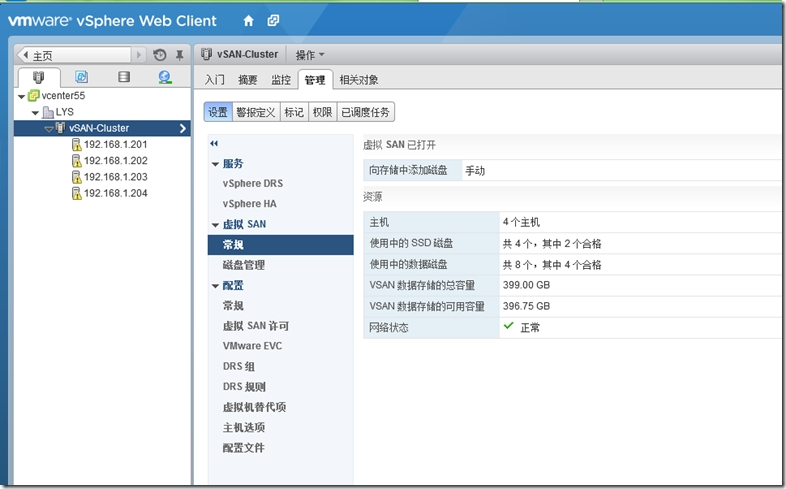
Task: Click the vSAN-Cluster icon in tree
Action: 60,128
